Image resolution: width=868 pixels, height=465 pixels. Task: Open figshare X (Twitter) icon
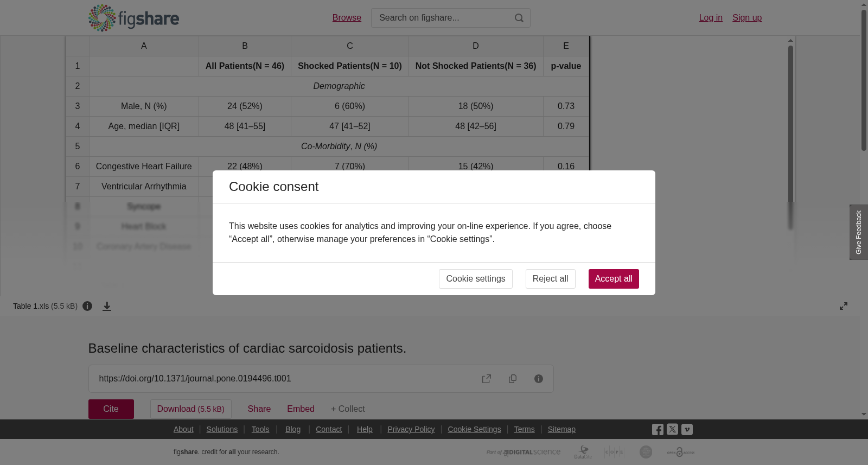672,429
